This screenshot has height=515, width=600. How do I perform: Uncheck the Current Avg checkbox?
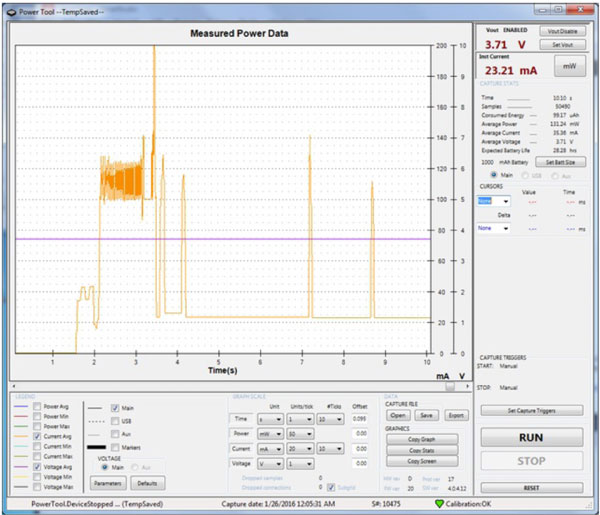point(38,437)
